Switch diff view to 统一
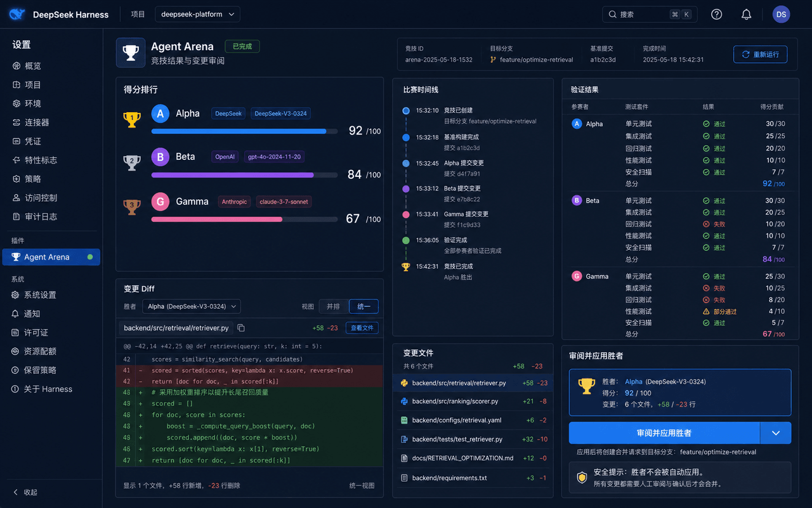This screenshot has width=812, height=508. (x=363, y=306)
